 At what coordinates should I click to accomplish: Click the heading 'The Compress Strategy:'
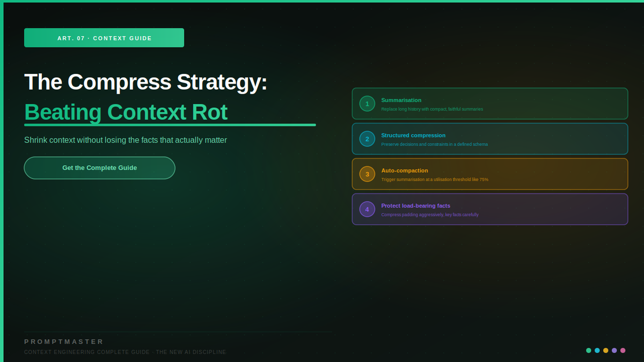pos(145,82)
